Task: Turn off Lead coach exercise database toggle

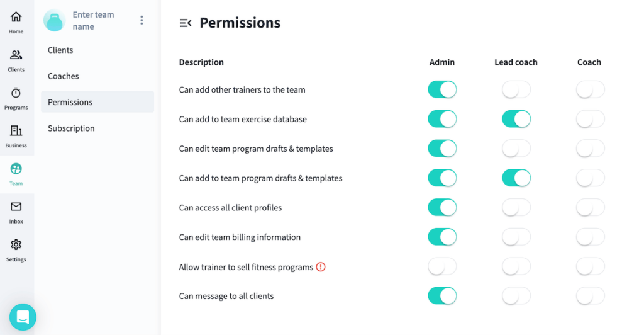Action: pyautogui.click(x=516, y=119)
